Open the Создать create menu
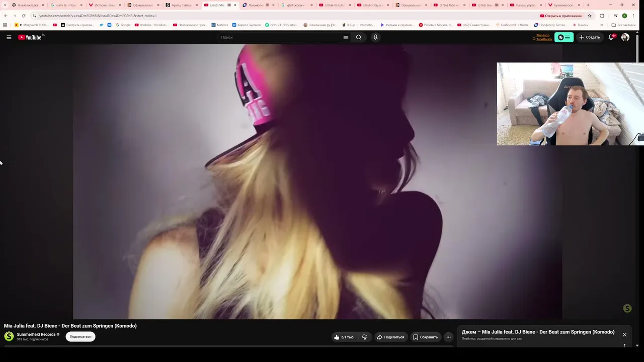 (x=589, y=37)
